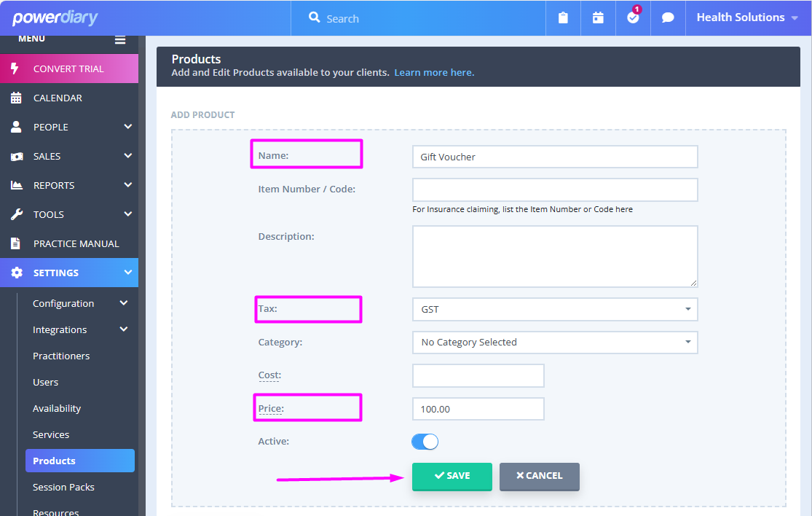The image size is (812, 516).
Task: Expand the Integrations submenu chevron
Action: [x=124, y=329]
